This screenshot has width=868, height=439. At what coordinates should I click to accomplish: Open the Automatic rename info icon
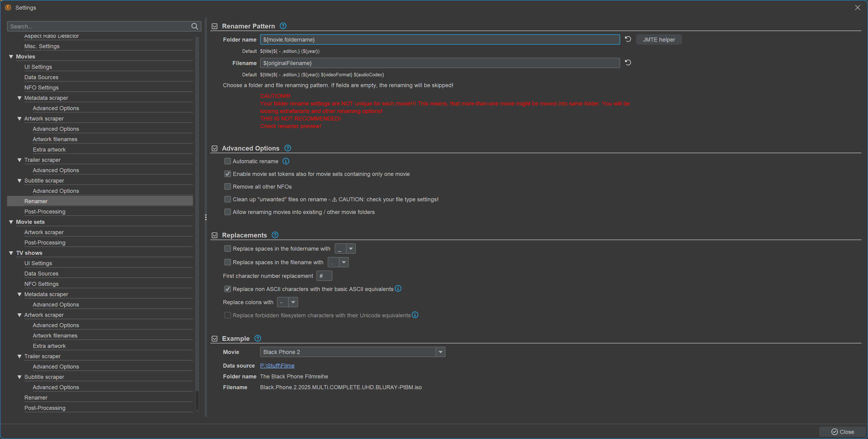click(x=285, y=161)
